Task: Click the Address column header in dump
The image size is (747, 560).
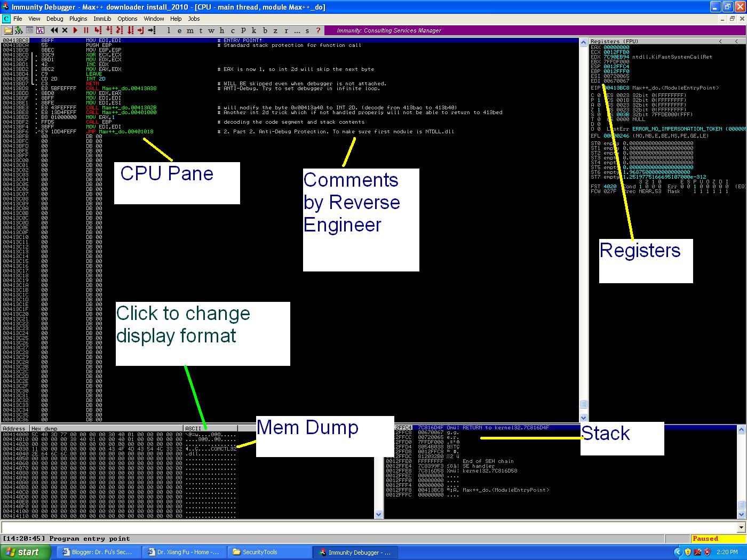Action: tap(15, 428)
